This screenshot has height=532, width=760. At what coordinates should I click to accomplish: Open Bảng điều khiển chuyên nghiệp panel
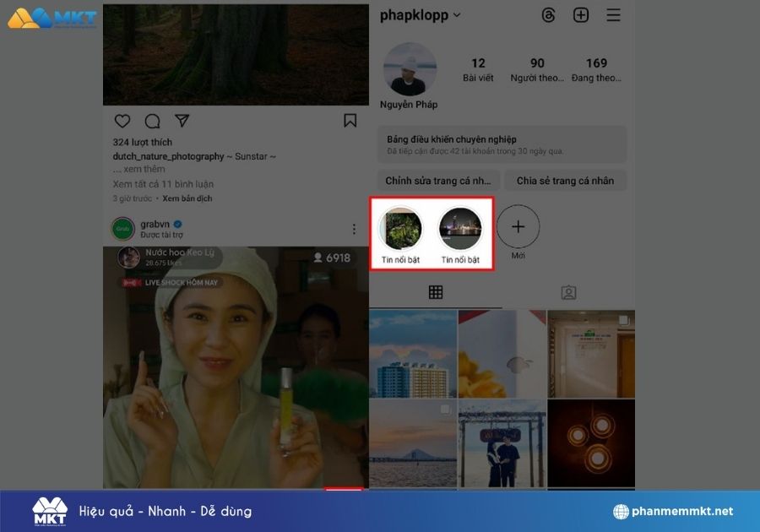coord(502,144)
